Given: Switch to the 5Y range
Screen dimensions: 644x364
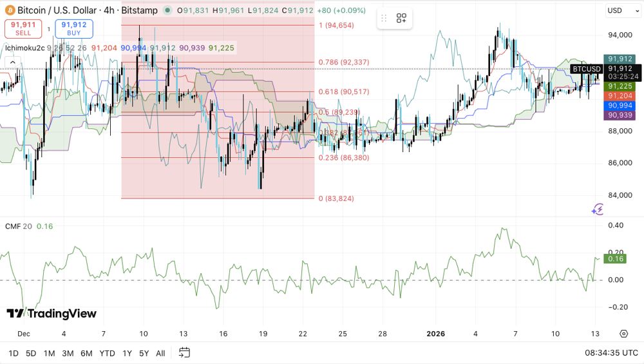Looking at the screenshot, I should tap(144, 353).
